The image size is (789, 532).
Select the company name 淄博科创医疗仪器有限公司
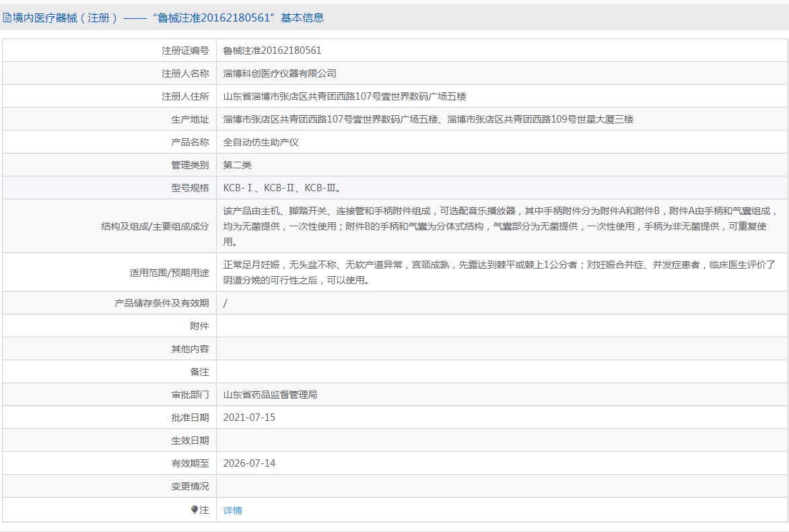(279, 73)
